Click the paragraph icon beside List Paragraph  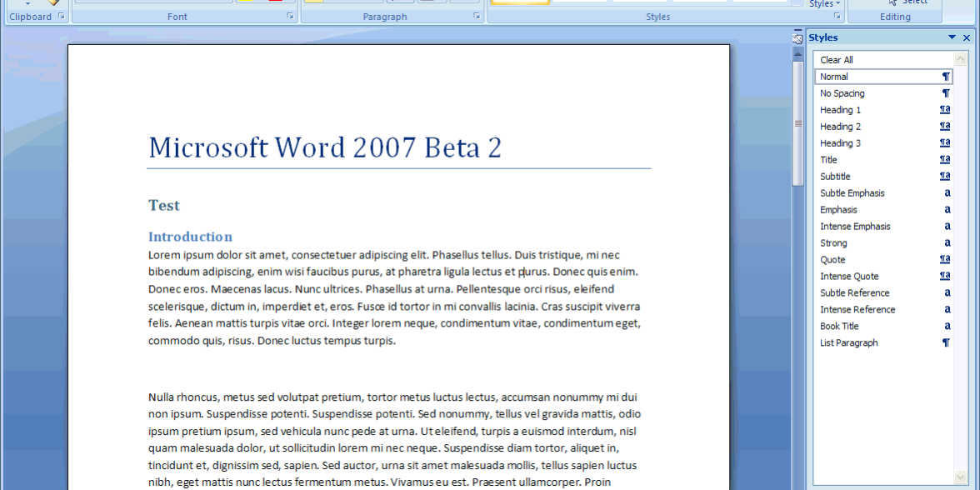(947, 342)
